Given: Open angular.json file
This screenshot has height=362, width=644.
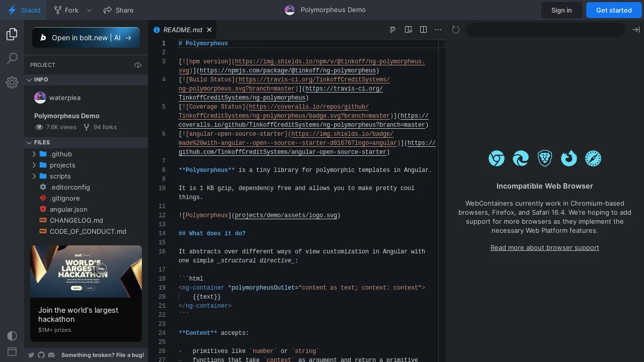Looking at the screenshot, I should point(68,209).
